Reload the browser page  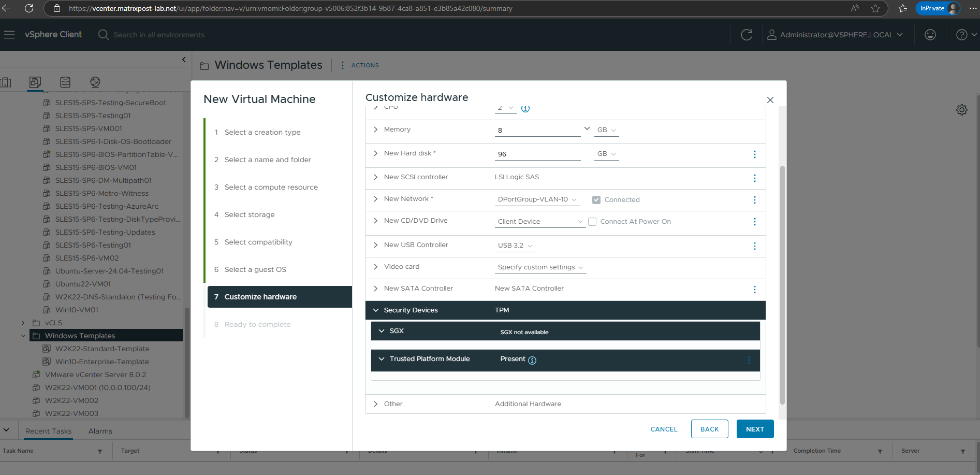(29, 8)
